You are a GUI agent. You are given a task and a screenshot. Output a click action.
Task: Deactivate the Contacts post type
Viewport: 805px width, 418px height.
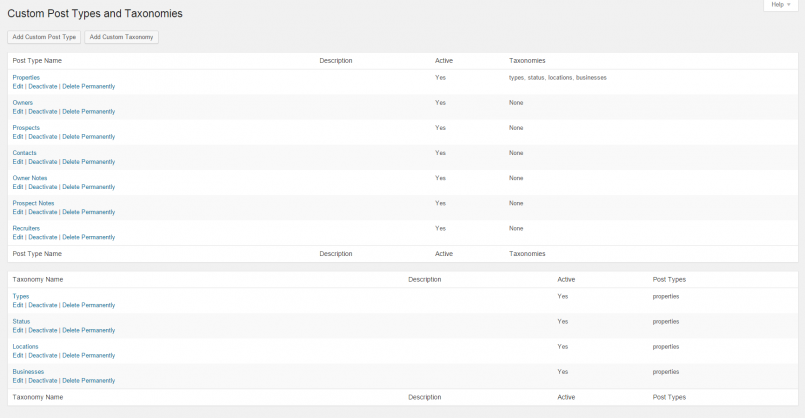tap(43, 162)
